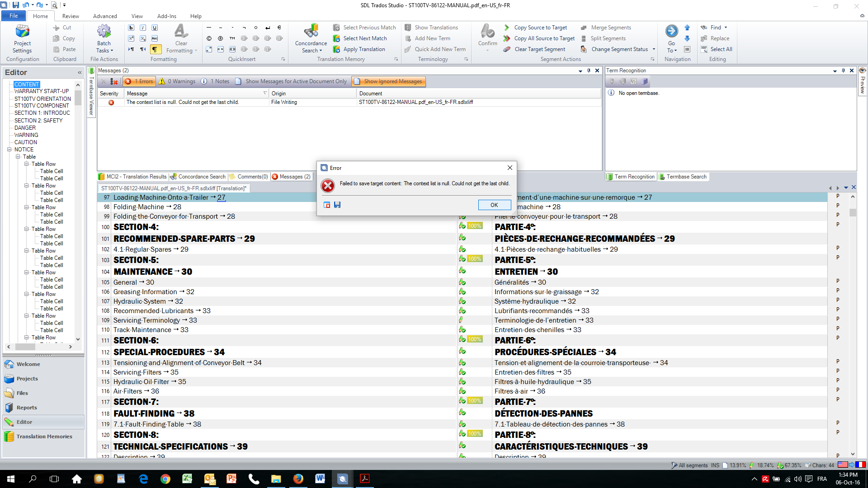868x488 pixels.
Task: Click Clear Target Segment
Action: (x=535, y=49)
